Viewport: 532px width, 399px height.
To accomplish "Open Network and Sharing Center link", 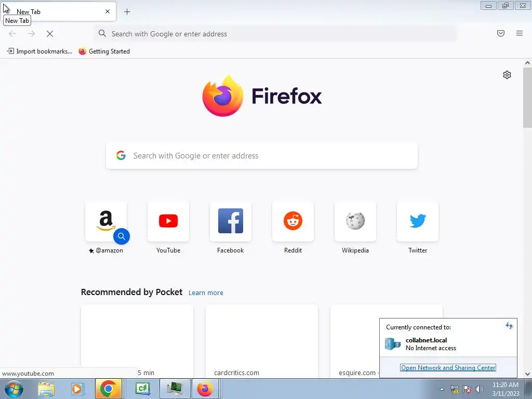I will [x=448, y=367].
